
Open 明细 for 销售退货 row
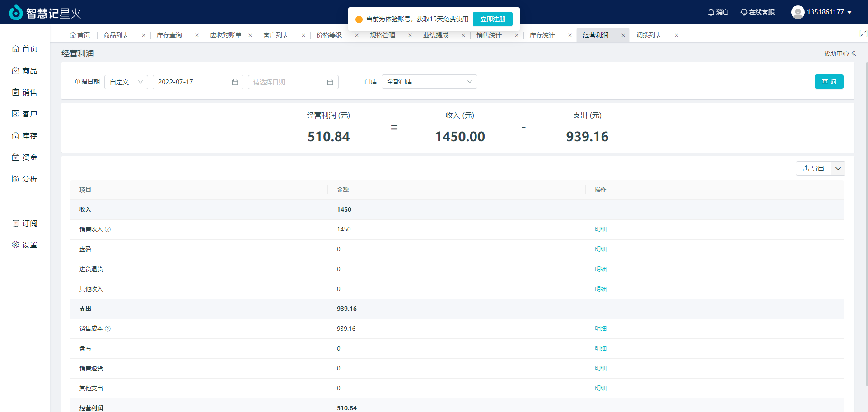point(601,368)
